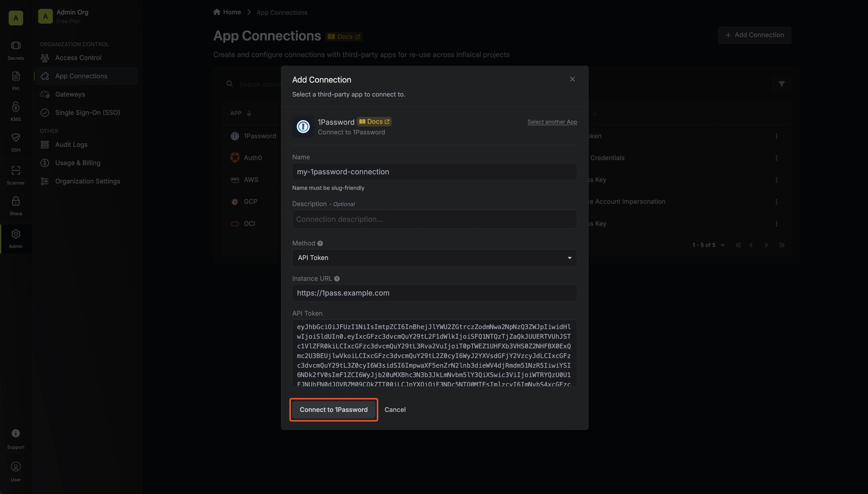Click the Cancel button
This screenshot has width=868, height=494.
395,410
